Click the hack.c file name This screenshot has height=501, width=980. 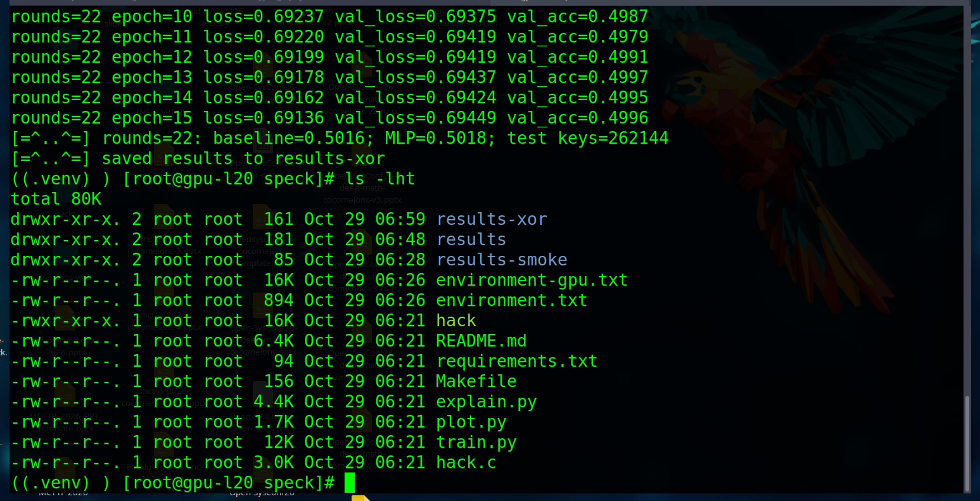[466, 462]
